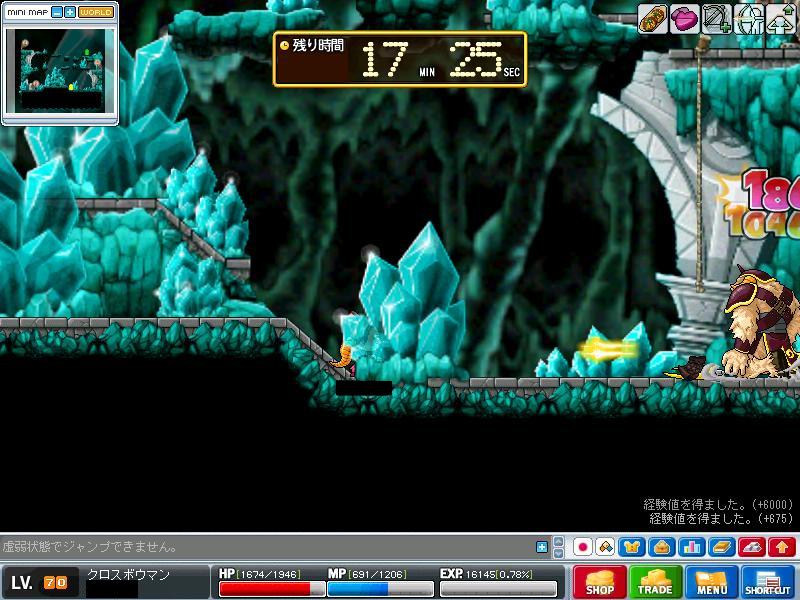Click the LV. 70 level display
Screen dimensions: 800x600
[39, 583]
